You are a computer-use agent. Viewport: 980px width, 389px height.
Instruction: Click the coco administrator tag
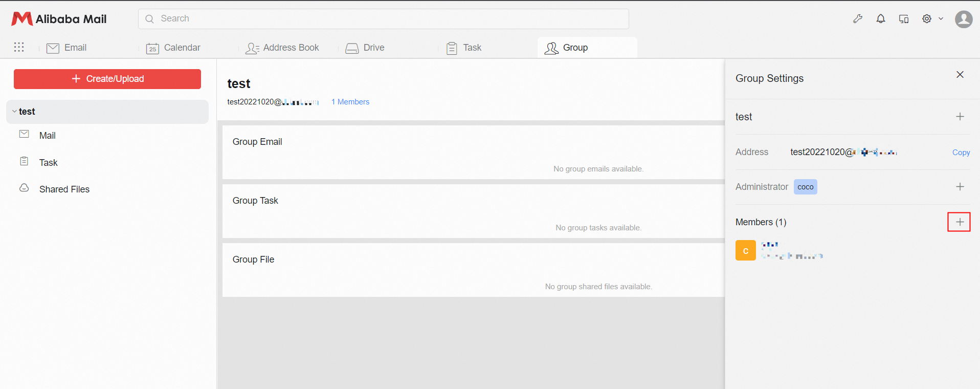tap(806, 187)
